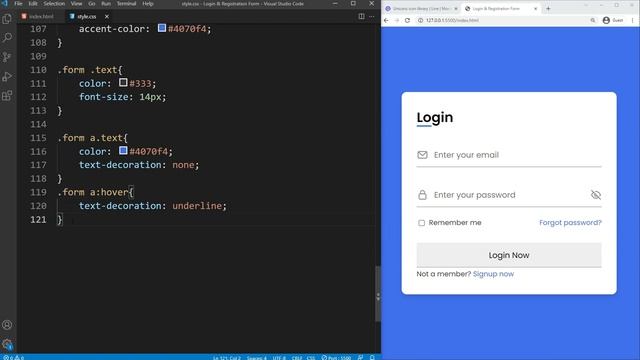640x360 pixels.
Task: Open notifications bell in status bar
Action: [x=372, y=358]
